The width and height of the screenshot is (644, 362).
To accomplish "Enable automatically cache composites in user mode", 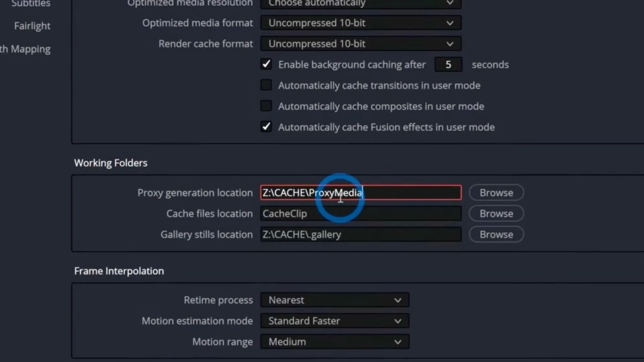I will point(266,106).
